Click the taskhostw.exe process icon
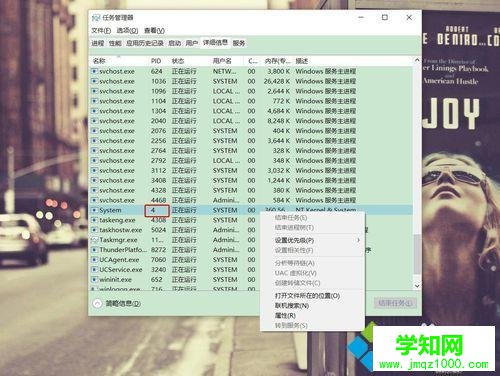 point(95,230)
